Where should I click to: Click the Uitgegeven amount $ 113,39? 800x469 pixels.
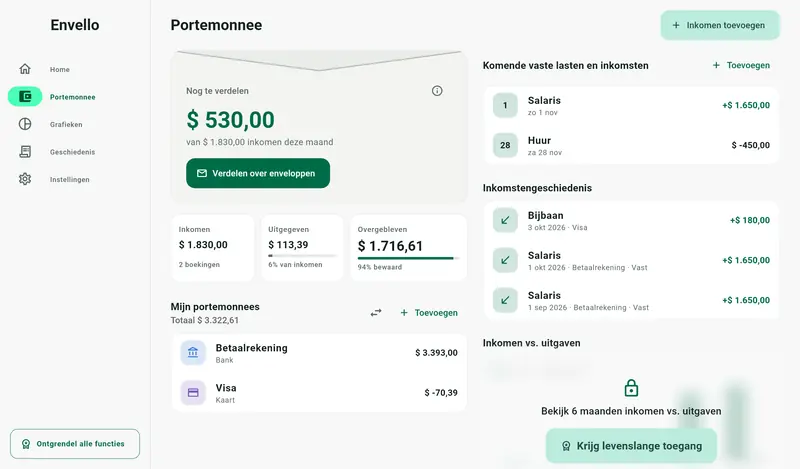tap(288, 245)
